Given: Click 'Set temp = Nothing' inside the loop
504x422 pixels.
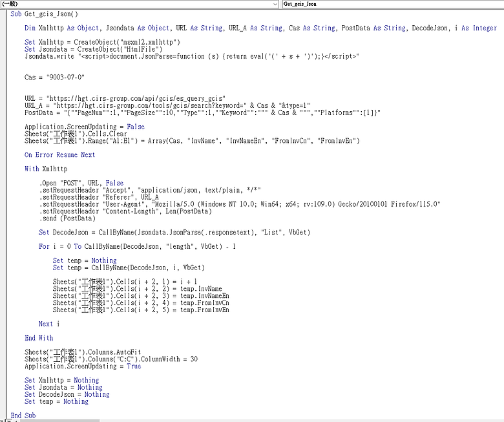Looking at the screenshot, I should 85,260.
